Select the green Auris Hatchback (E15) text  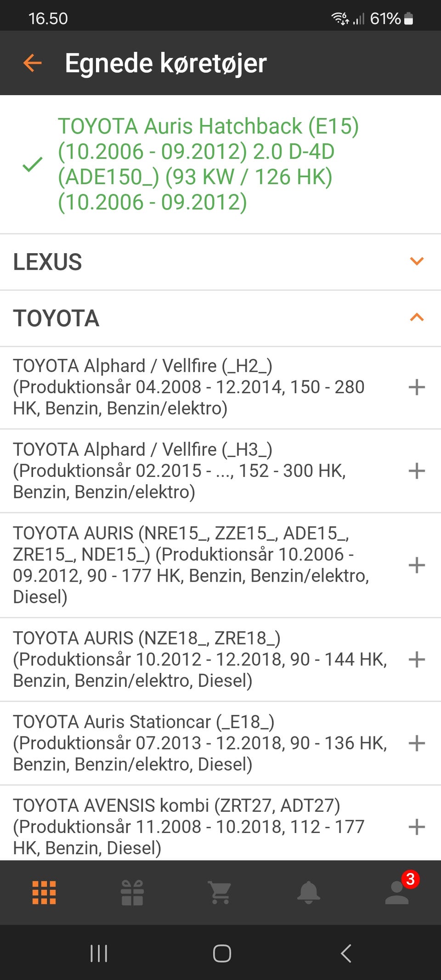click(x=208, y=164)
